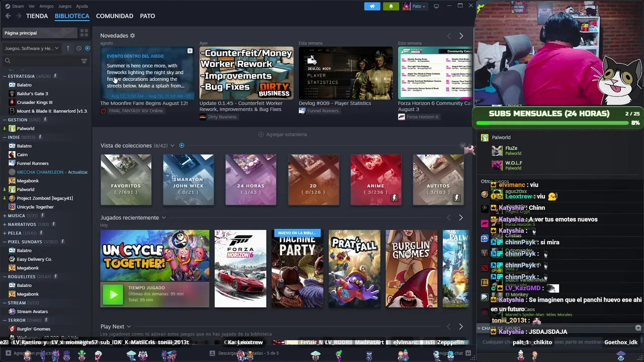Collapse the TERROR collection
Viewport: 644px width, 362px height.
tap(5, 320)
